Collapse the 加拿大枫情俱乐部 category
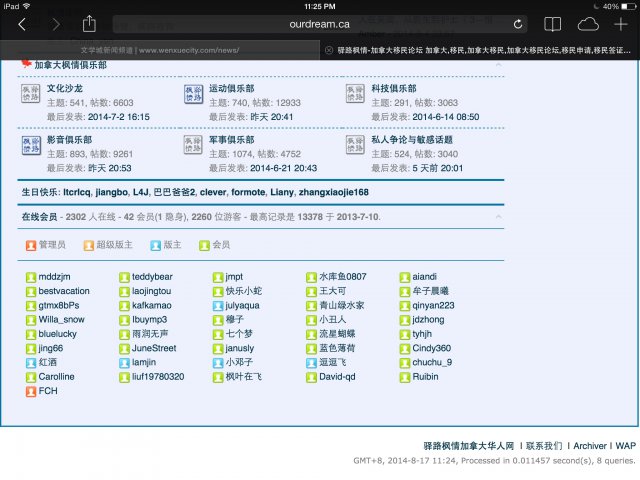 pyautogui.click(x=498, y=65)
